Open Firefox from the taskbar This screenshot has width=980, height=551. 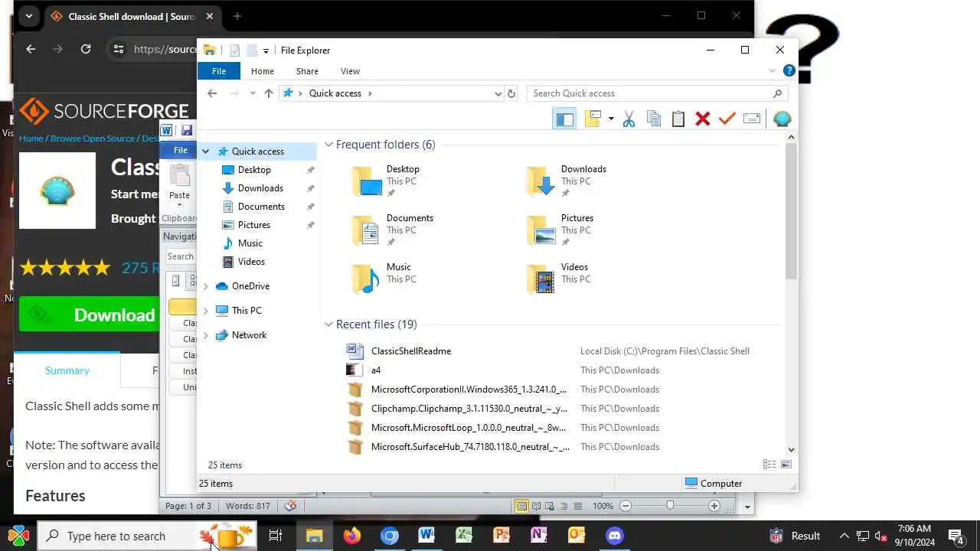pyautogui.click(x=351, y=536)
